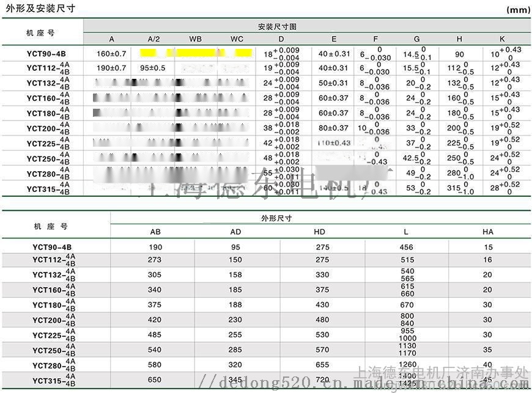
Task: Click HD value 570
Action: pos(322,350)
